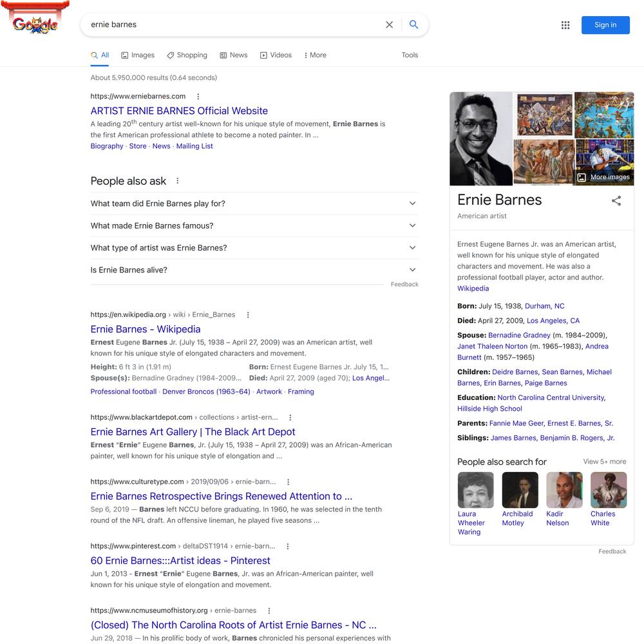Expand 'What made Ernie Barnes famous?'
Viewport: 644px width, 644px height.
[x=254, y=226]
